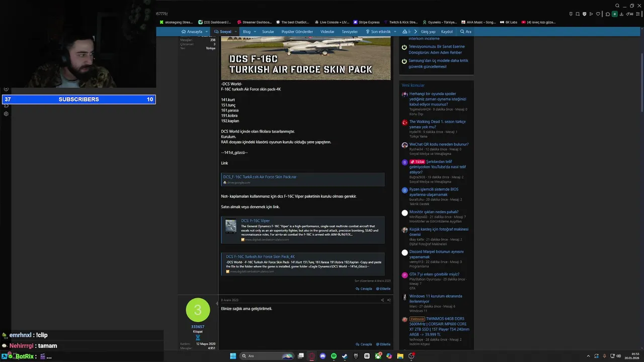644x362 pixels.
Task: Select the Sosyal tab
Action: tap(222, 31)
